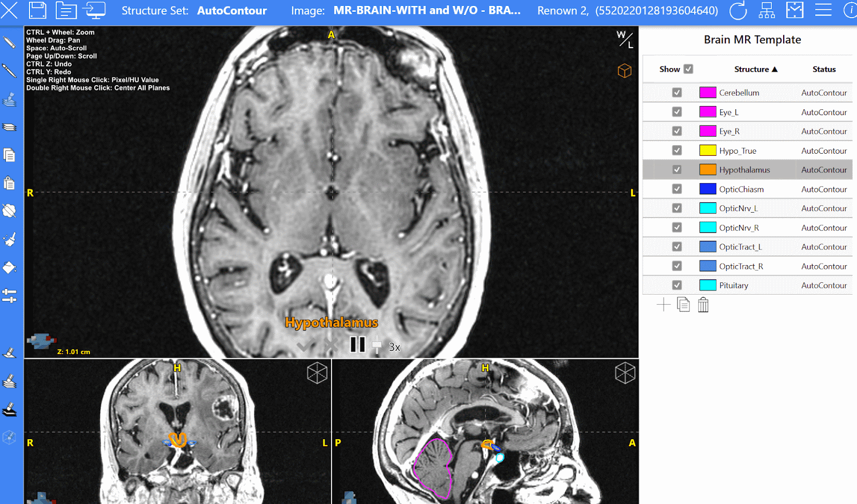This screenshot has width=857, height=504.
Task: Toggle the Show all structures checkbox
Action: pyautogui.click(x=689, y=69)
